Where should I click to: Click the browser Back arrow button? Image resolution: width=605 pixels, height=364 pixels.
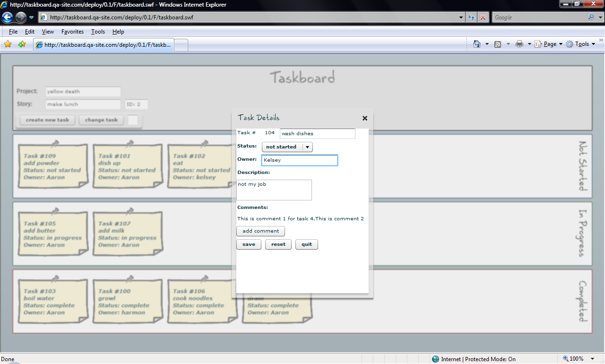[7, 17]
